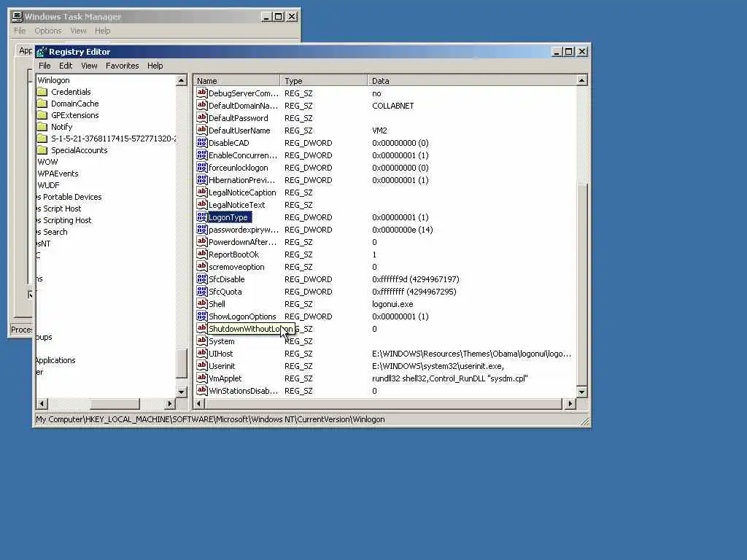The height and width of the screenshot is (560, 747).
Task: Click the LogonType DWORD icon
Action: pyautogui.click(x=202, y=217)
